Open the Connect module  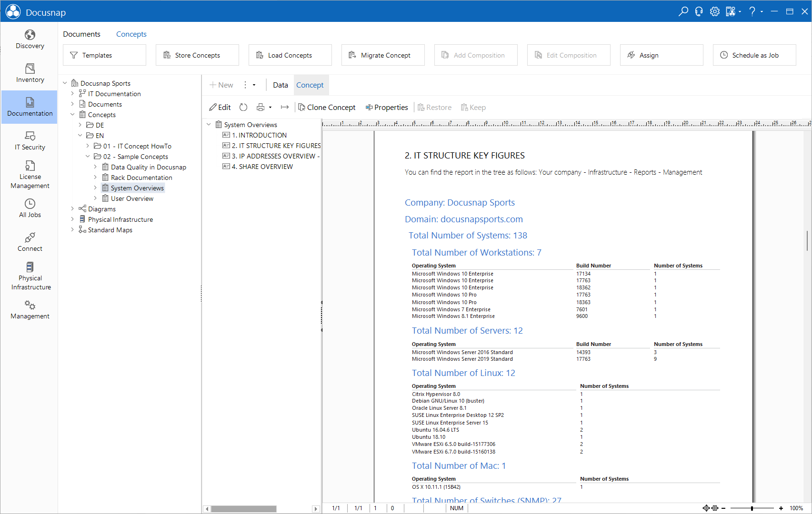(x=30, y=242)
